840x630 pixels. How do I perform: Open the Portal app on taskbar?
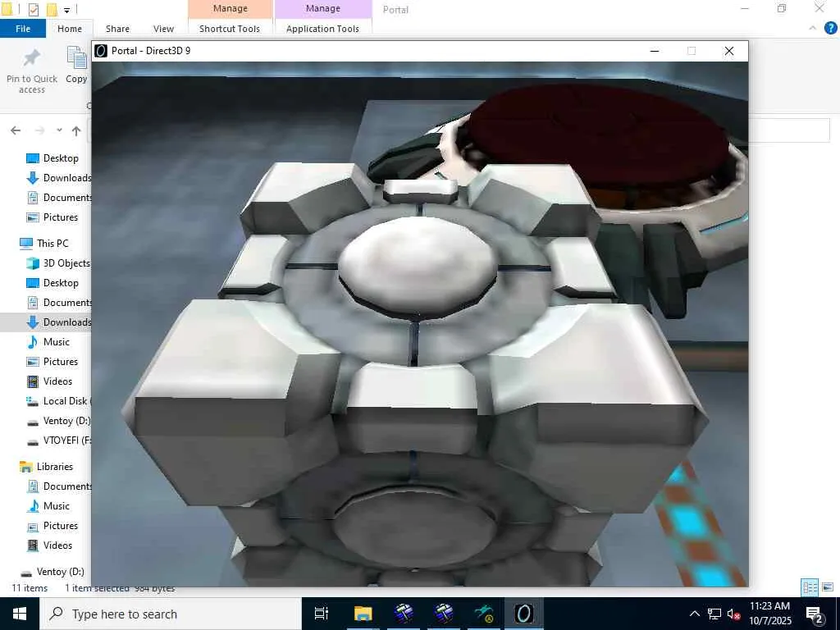(524, 614)
